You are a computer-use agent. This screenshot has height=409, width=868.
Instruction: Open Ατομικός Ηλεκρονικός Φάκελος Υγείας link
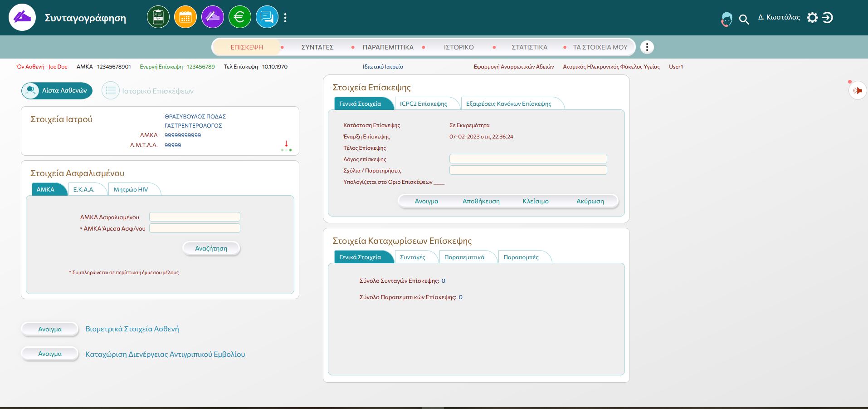coord(611,67)
